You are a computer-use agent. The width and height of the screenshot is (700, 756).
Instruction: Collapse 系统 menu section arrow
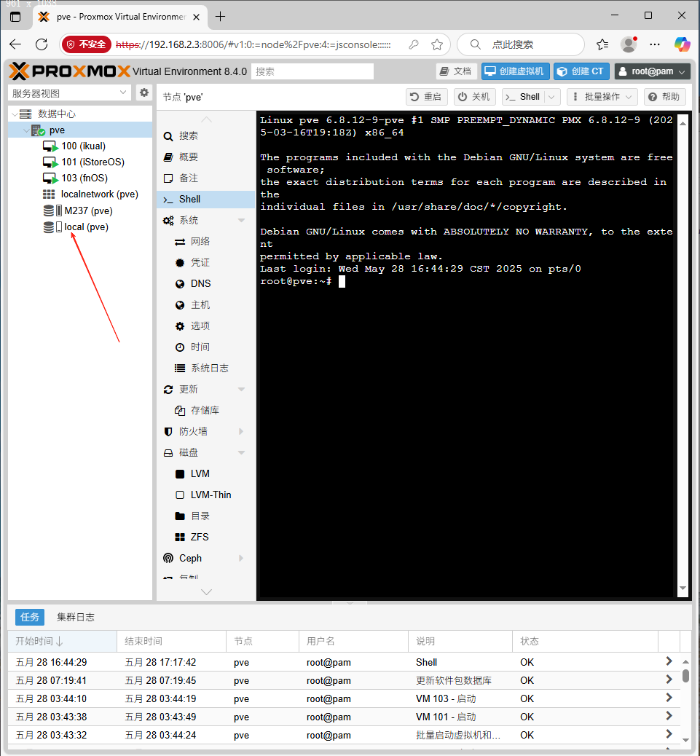[242, 221]
